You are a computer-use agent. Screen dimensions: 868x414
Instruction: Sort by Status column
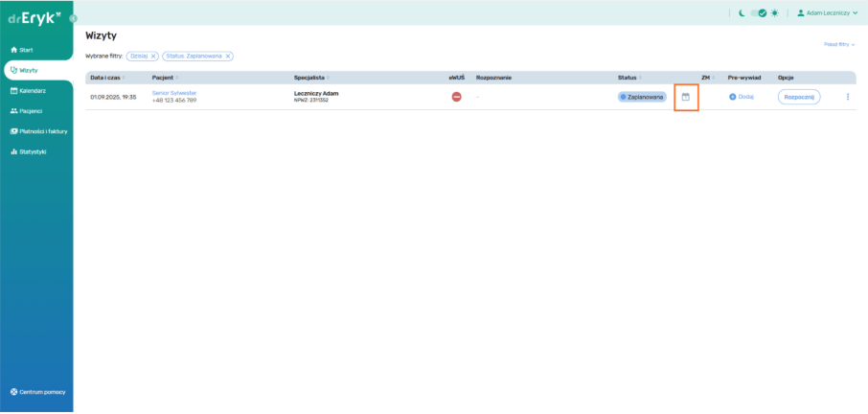pos(628,78)
